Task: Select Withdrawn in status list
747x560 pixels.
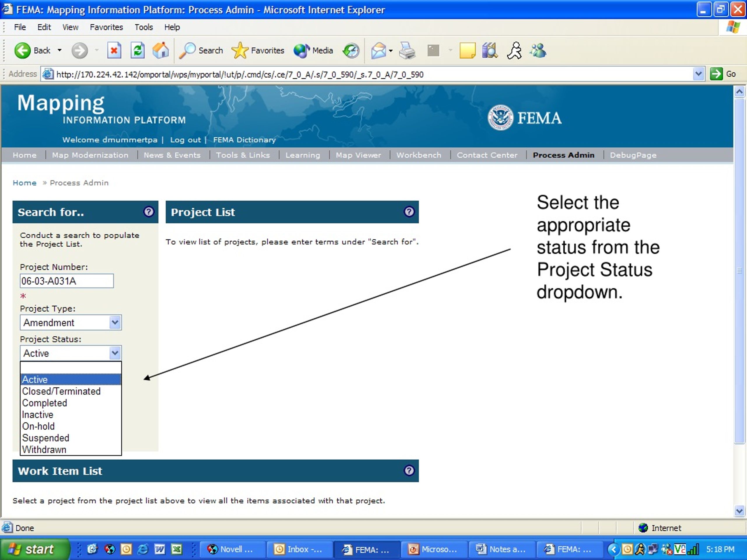Action: coord(71,449)
